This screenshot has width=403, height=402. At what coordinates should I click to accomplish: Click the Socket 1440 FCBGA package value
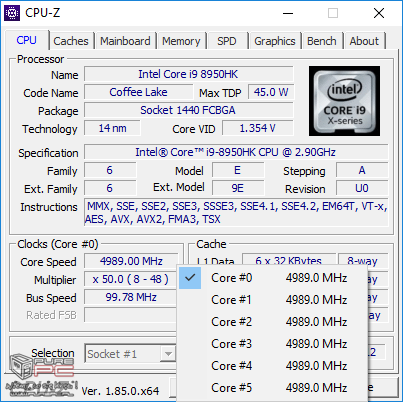[x=189, y=110]
